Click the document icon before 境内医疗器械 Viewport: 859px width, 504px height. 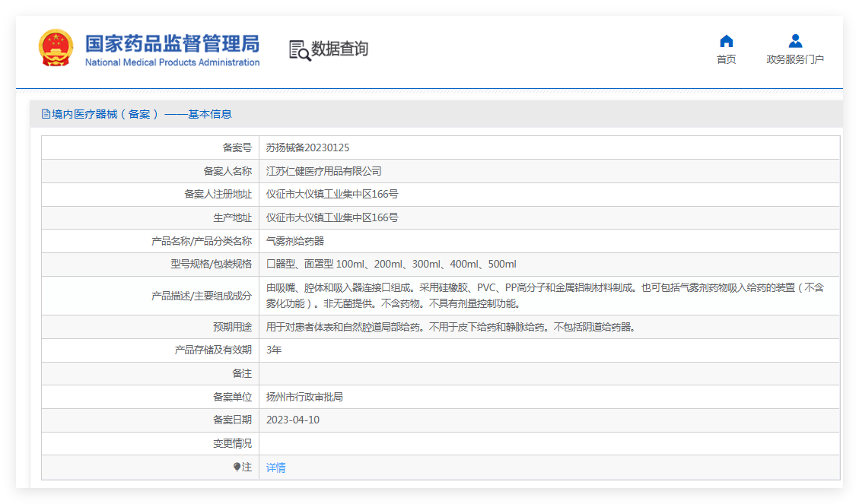[x=46, y=114]
